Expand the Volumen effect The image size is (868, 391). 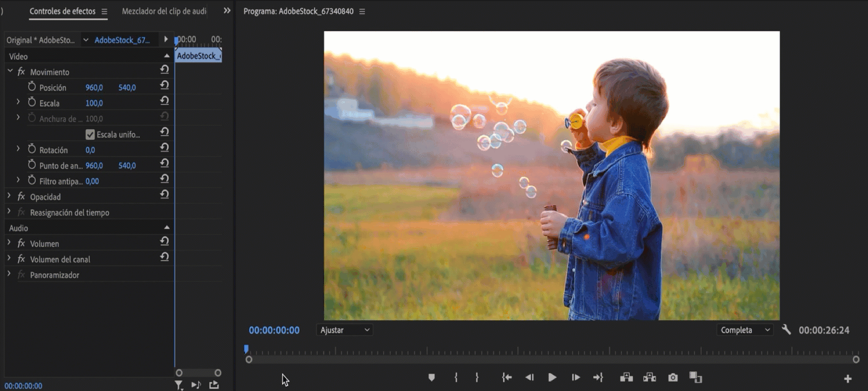click(x=9, y=243)
